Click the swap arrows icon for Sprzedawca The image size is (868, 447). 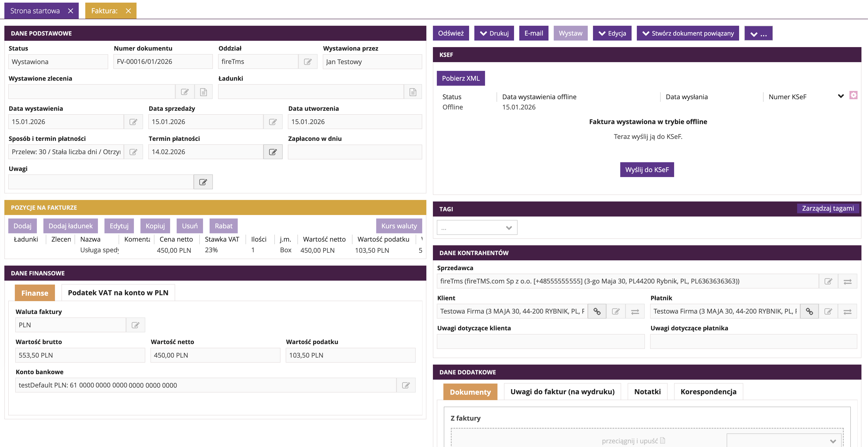pyautogui.click(x=847, y=281)
